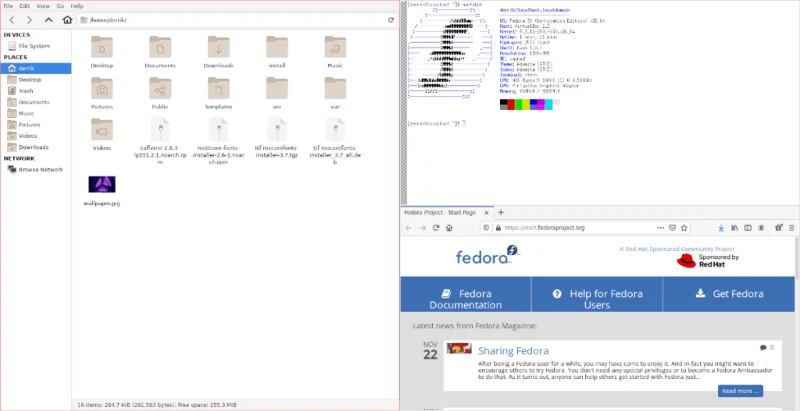Select the var folder icon

[335, 89]
